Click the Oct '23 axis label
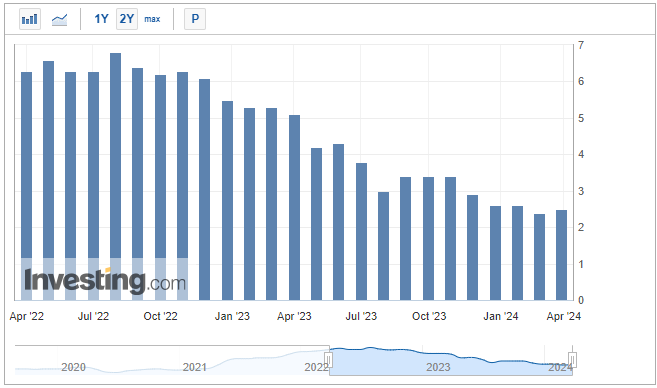Image resolution: width=657 pixels, height=388 pixels. click(x=429, y=316)
